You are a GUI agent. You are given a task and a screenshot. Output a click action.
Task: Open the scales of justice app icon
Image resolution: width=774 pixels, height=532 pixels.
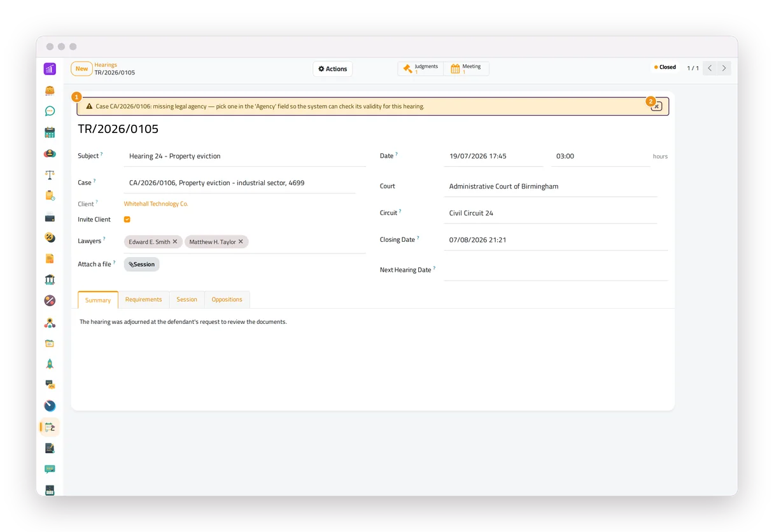click(x=50, y=174)
